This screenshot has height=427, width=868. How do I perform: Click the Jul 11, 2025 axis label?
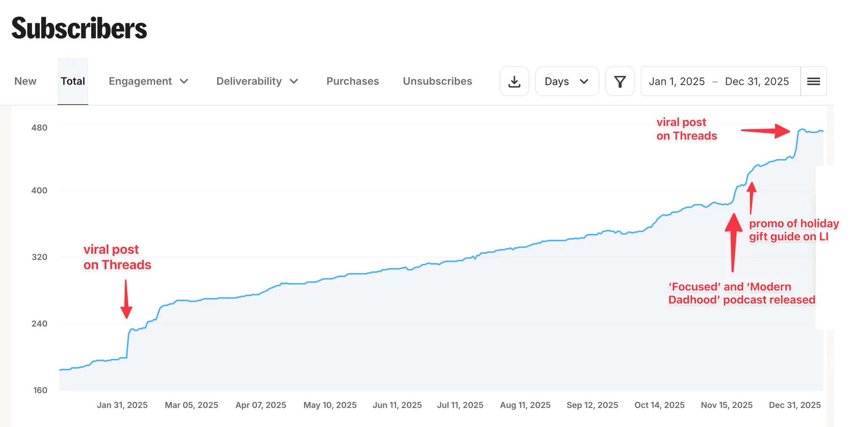460,405
